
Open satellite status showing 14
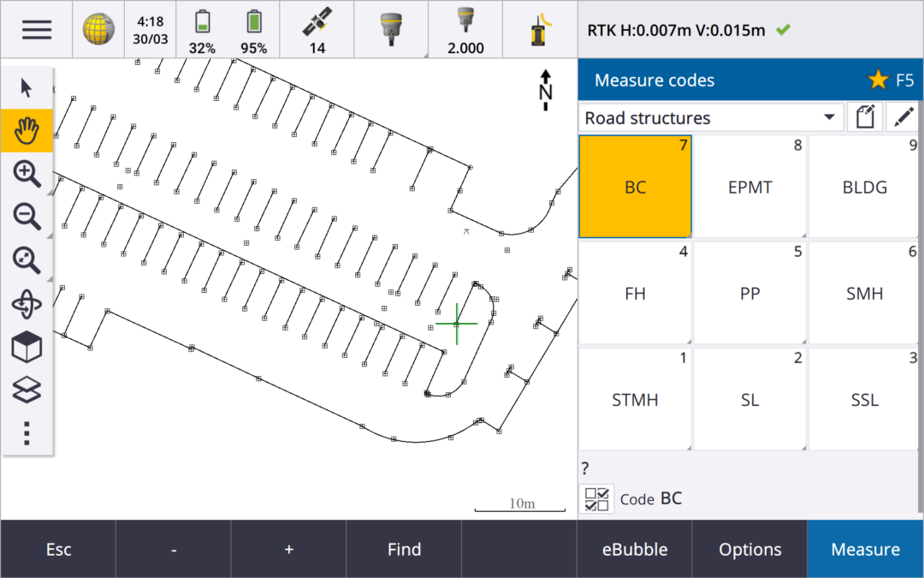point(317,29)
